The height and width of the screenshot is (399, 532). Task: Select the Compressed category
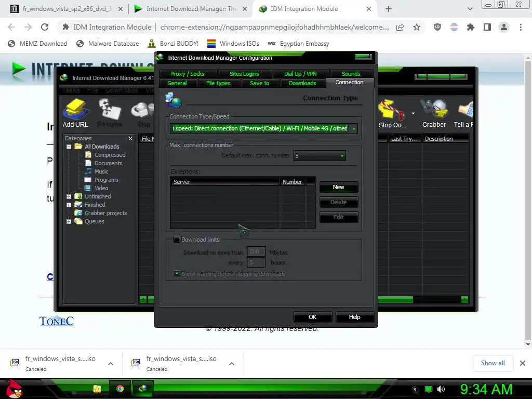pyautogui.click(x=105, y=155)
